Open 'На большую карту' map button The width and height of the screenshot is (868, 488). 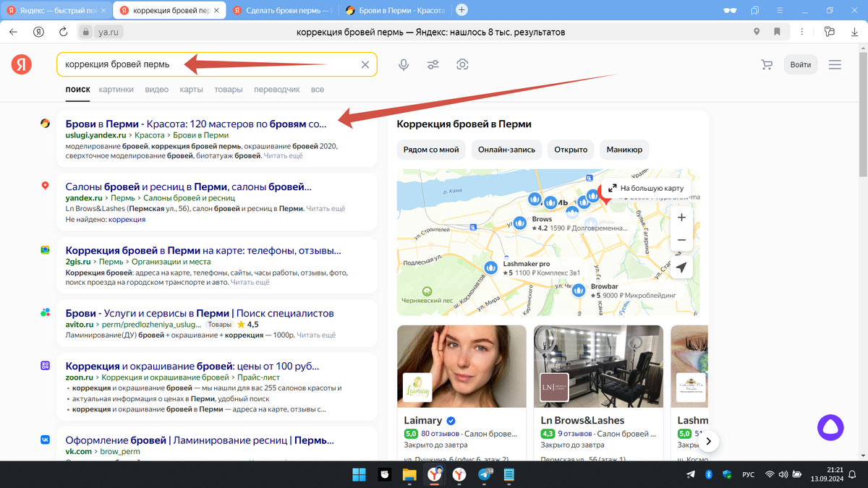tap(645, 188)
